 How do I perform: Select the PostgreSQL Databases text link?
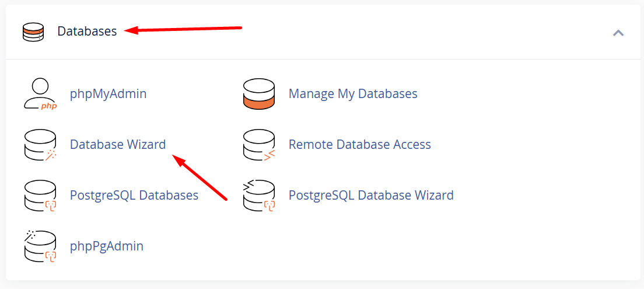tap(134, 195)
